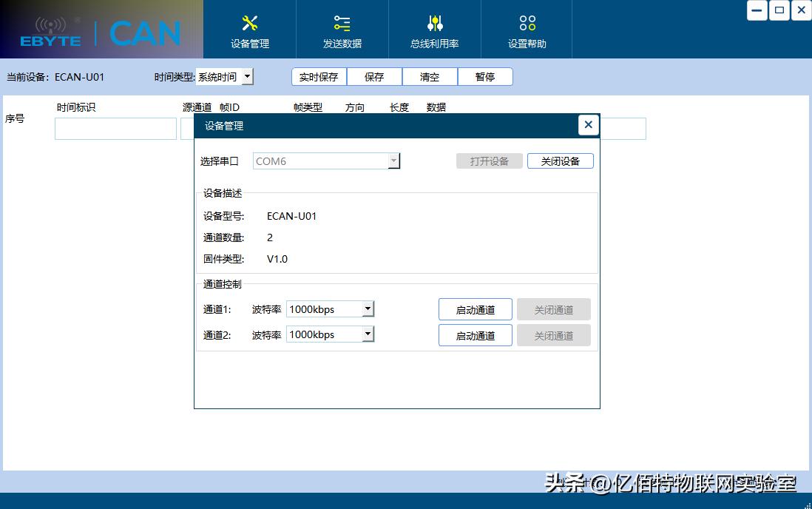Pause logging with the 暂停 button
The image size is (812, 509).
(485, 76)
